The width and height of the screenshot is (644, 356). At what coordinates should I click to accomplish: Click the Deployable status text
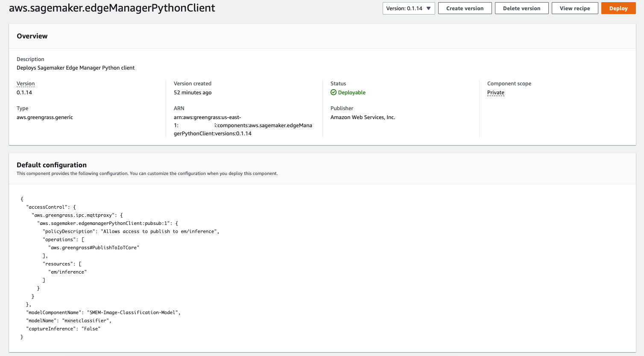[x=352, y=93]
